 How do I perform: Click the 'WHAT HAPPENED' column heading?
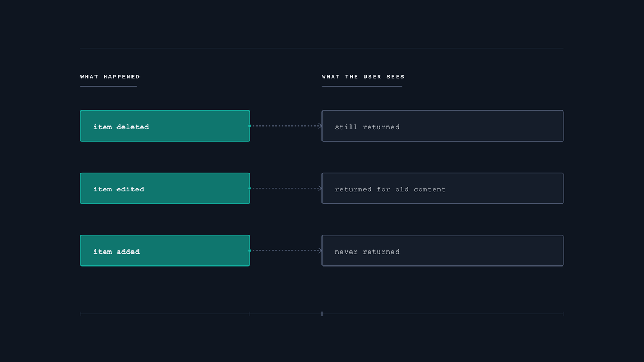(x=110, y=77)
